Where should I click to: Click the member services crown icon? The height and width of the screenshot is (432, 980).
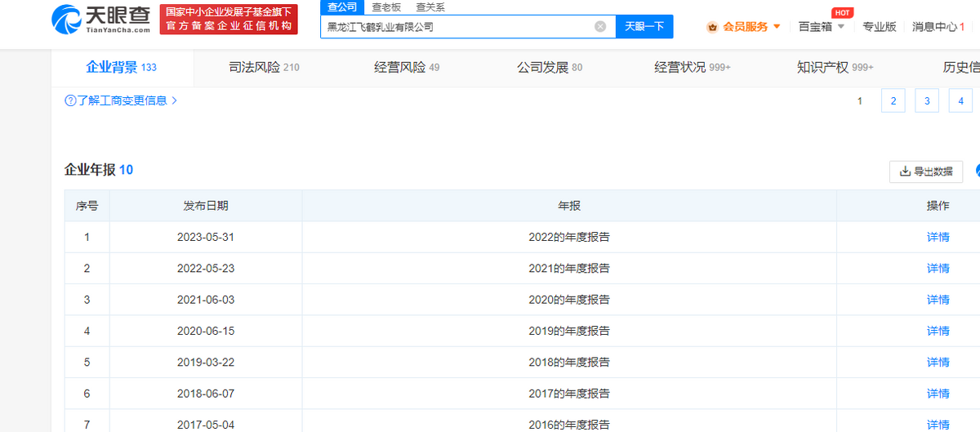[x=713, y=27]
